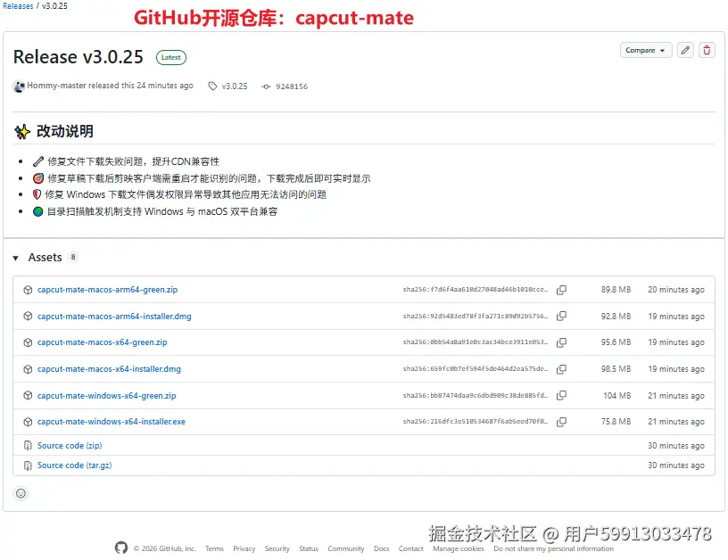The height and width of the screenshot is (560, 728).
Task: Open the Privacy footer link
Action: [244, 549]
